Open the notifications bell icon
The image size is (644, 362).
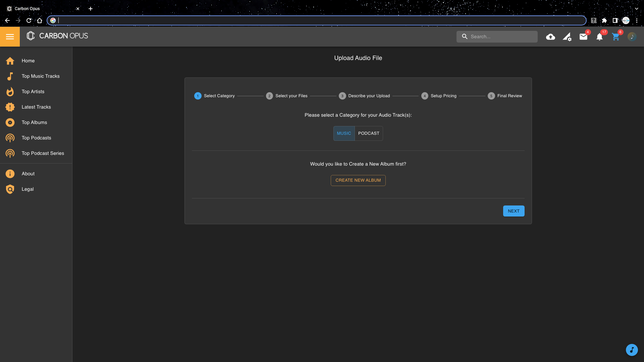coord(599,37)
